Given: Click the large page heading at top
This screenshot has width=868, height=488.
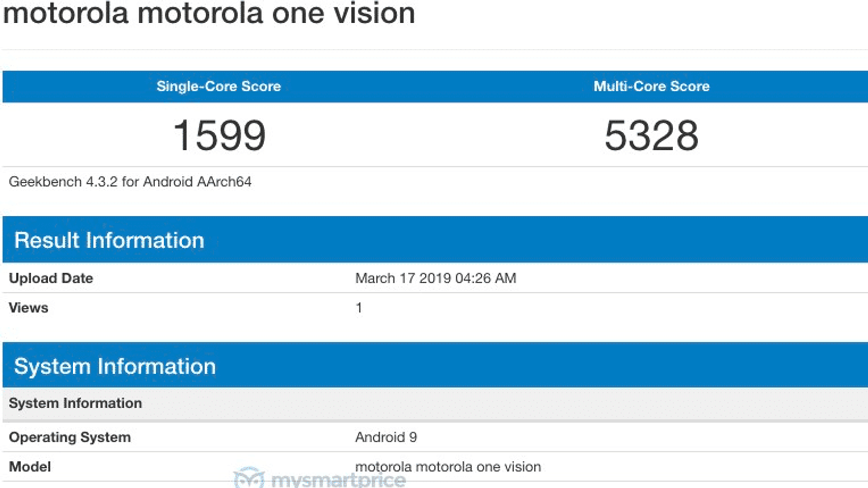Looking at the screenshot, I should click(x=209, y=13).
